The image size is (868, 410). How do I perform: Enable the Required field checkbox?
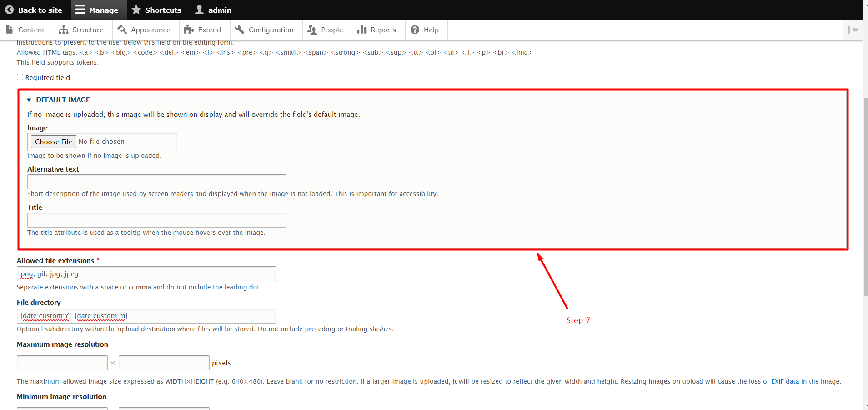[20, 77]
